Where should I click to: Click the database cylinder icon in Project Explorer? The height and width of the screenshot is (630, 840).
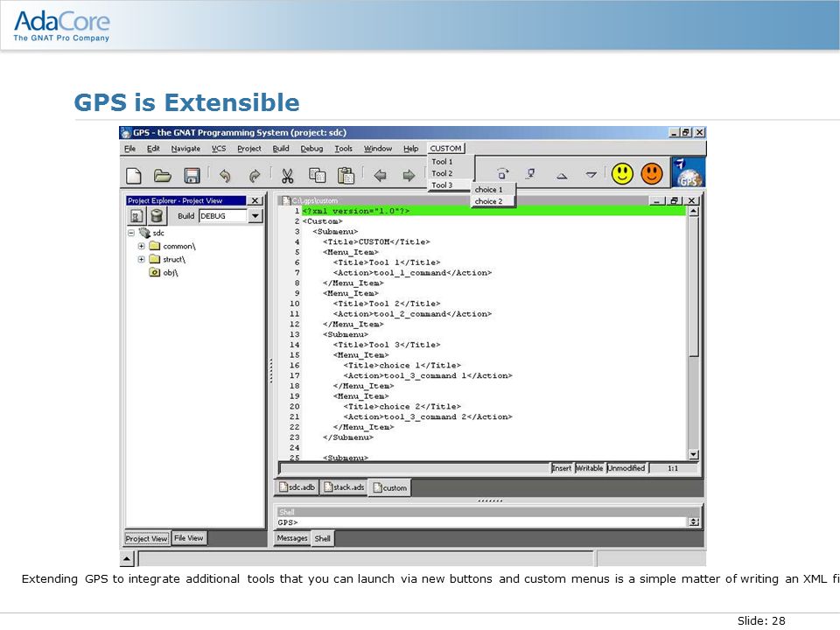click(157, 216)
